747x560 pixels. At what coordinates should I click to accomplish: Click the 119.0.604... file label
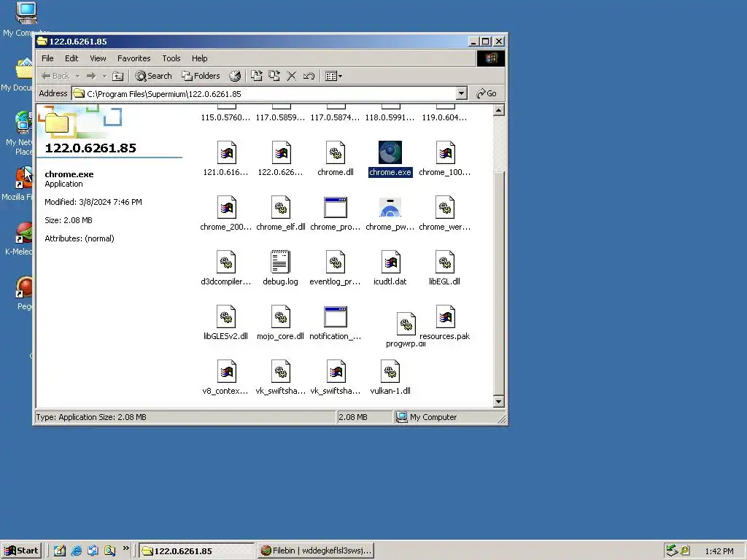pos(444,117)
